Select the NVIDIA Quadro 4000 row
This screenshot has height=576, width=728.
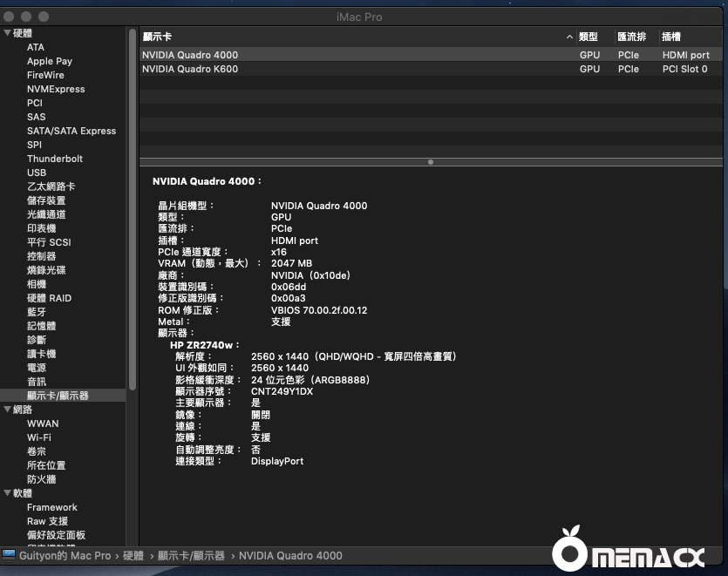click(x=190, y=55)
